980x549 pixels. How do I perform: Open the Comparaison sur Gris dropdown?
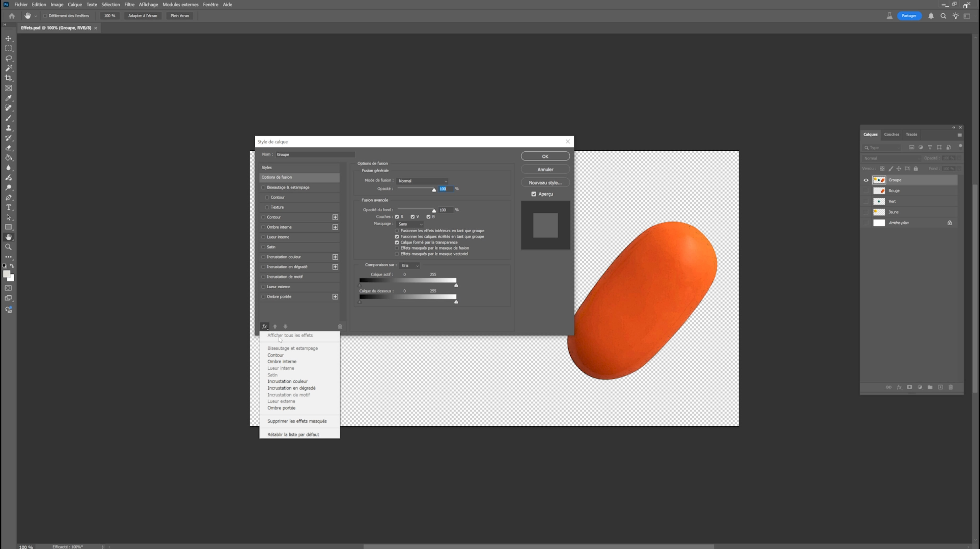410,266
